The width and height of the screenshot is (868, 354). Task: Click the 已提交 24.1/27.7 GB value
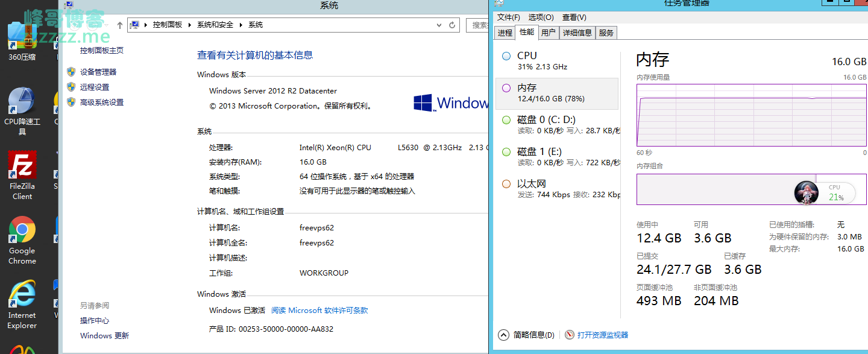(674, 269)
